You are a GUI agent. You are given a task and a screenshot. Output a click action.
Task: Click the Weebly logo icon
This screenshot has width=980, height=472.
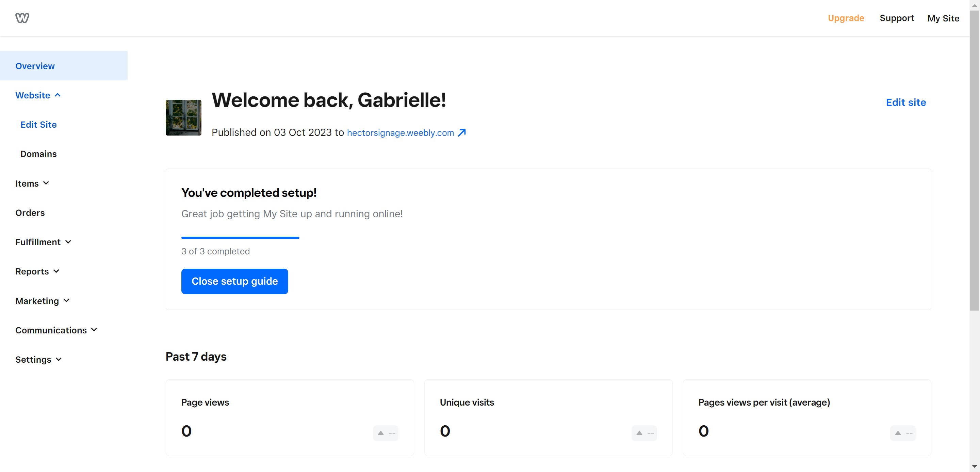[22, 18]
